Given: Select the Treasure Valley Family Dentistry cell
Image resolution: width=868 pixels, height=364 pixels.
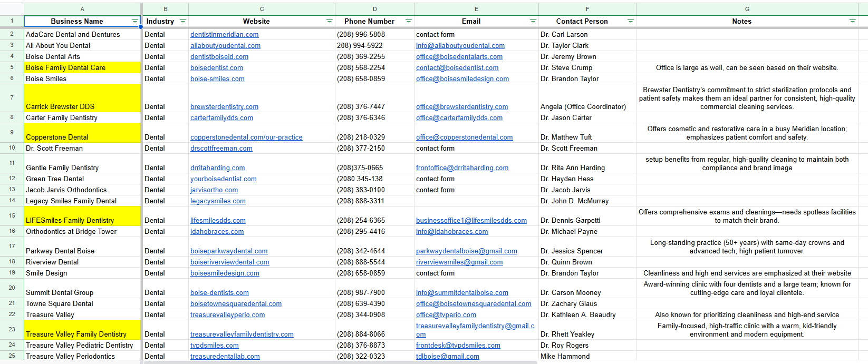Looking at the screenshot, I should 82,330.
